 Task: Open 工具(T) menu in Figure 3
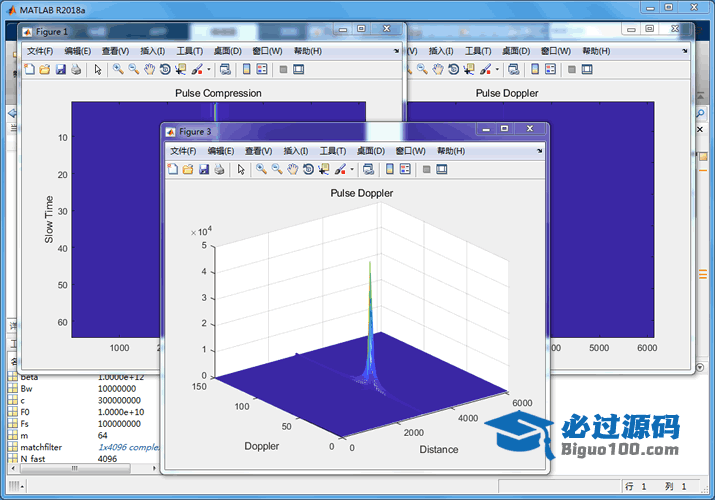pos(332,151)
